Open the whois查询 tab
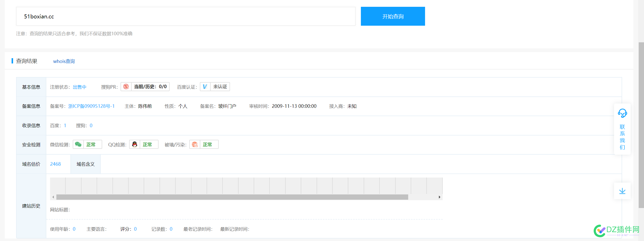644x241 pixels. coord(64,61)
